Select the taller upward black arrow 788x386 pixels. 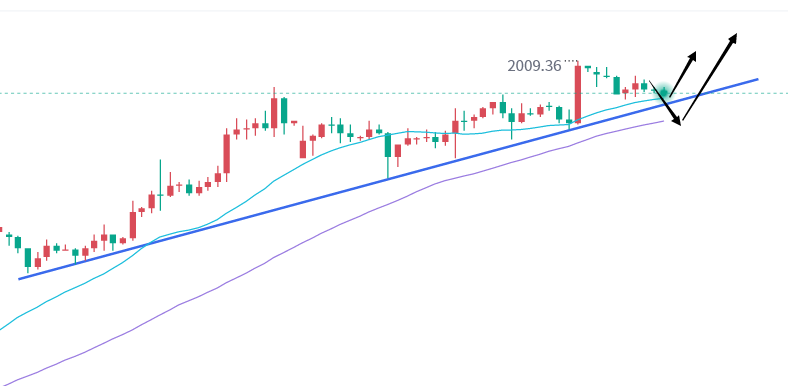710,76
